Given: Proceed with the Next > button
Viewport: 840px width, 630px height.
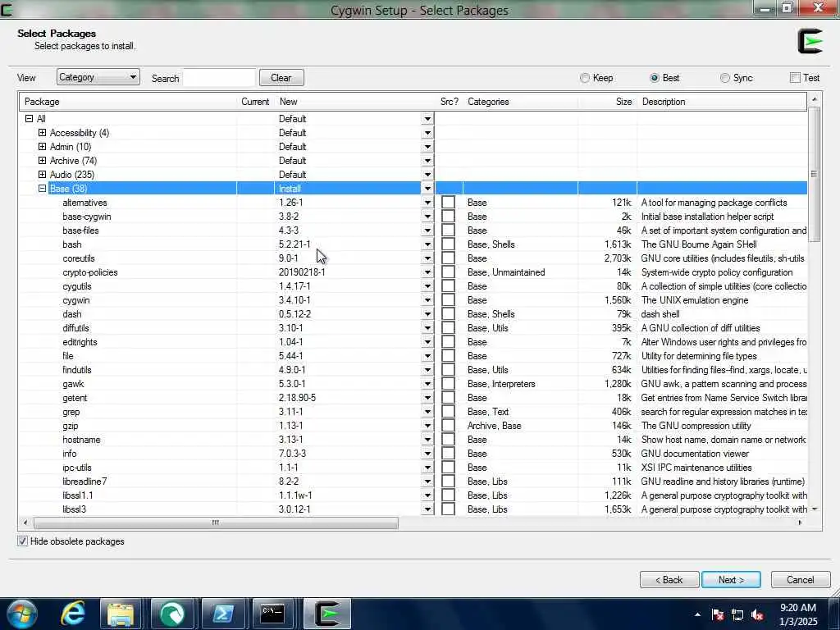Looking at the screenshot, I should 731,580.
